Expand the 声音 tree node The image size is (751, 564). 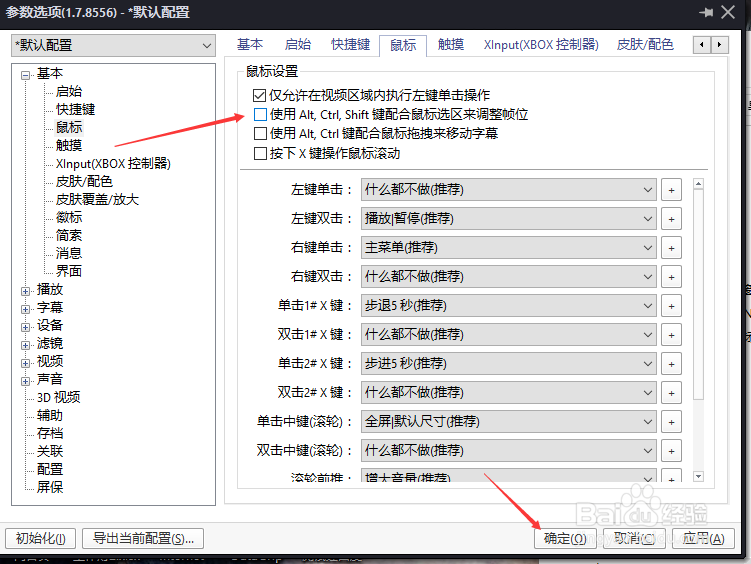(25, 381)
